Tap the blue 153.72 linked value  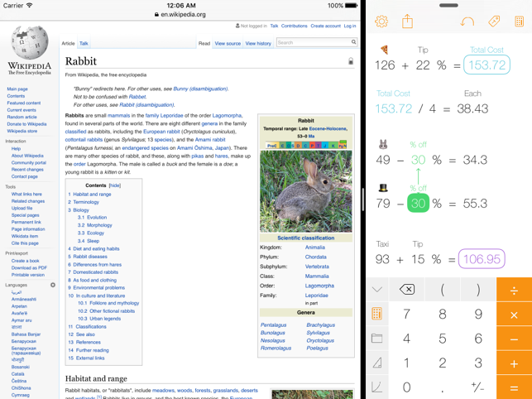(x=394, y=108)
